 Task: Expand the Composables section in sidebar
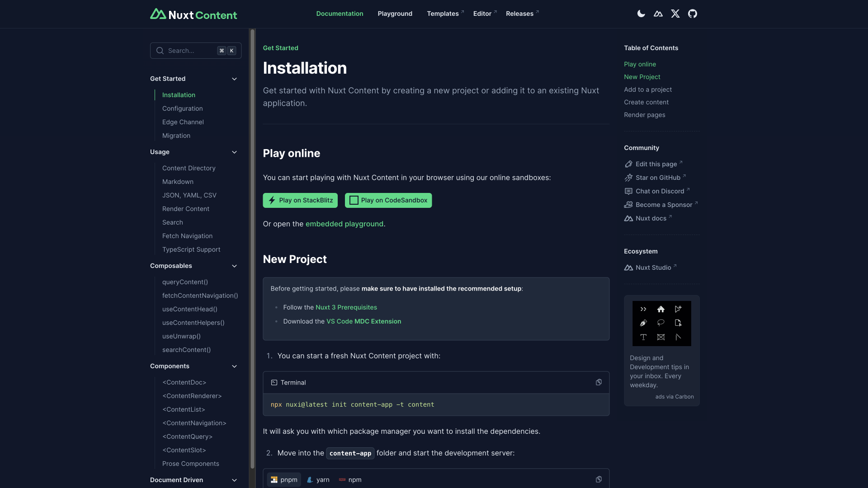[x=234, y=266]
